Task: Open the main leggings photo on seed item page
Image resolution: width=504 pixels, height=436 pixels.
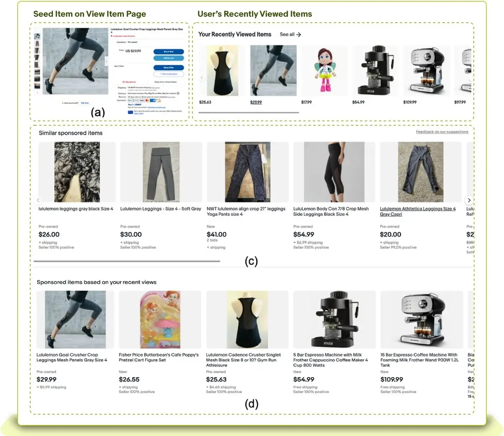Action: point(76,61)
